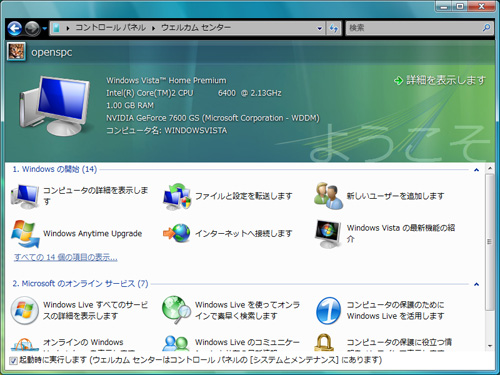Click the ファイルと設定を転送します label
Image resolution: width=500 pixels, height=375 pixels.
(243, 196)
